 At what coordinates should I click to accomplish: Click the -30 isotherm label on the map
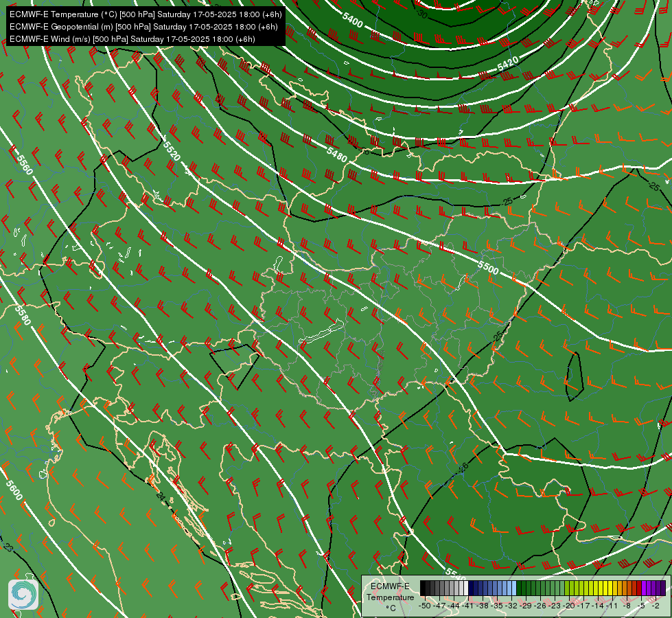(x=422, y=14)
